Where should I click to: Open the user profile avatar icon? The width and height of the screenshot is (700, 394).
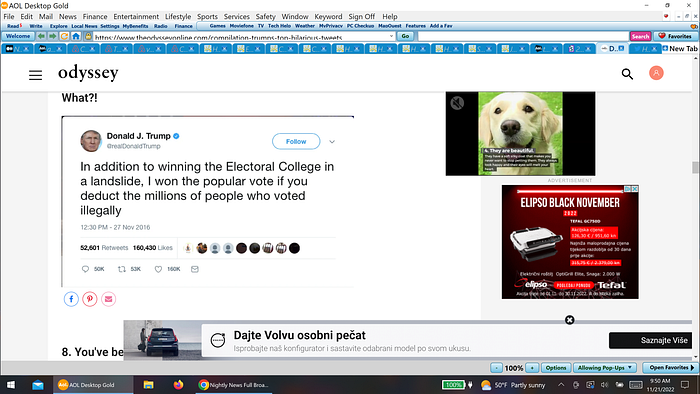click(x=656, y=73)
